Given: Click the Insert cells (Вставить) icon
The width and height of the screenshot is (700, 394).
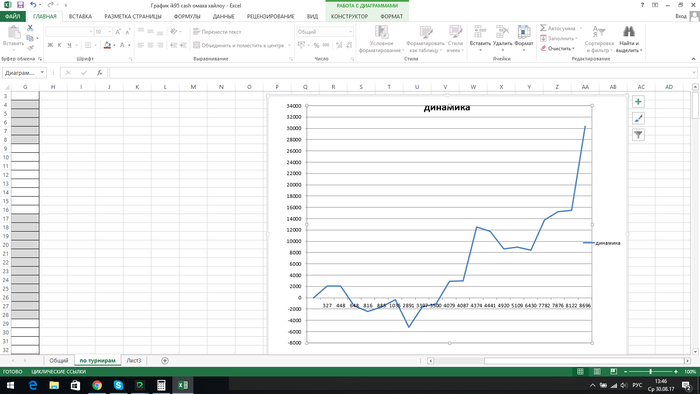Looking at the screenshot, I should click(x=480, y=32).
